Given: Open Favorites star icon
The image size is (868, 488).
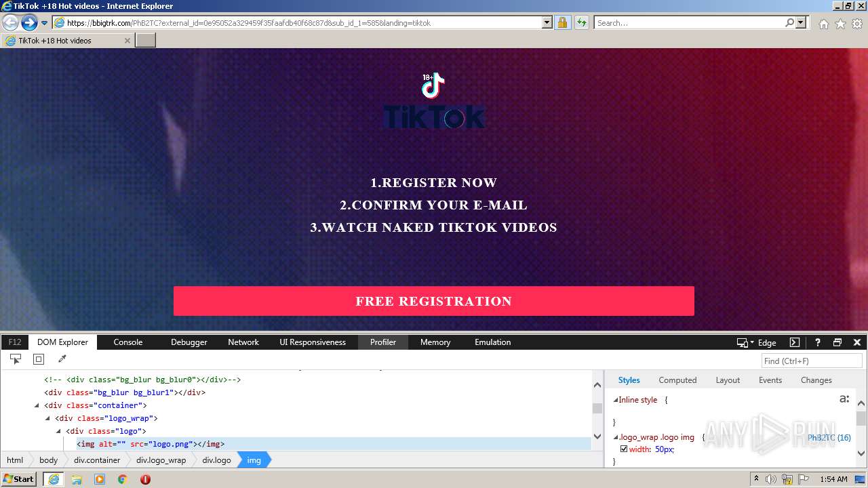Looking at the screenshot, I should 840,24.
